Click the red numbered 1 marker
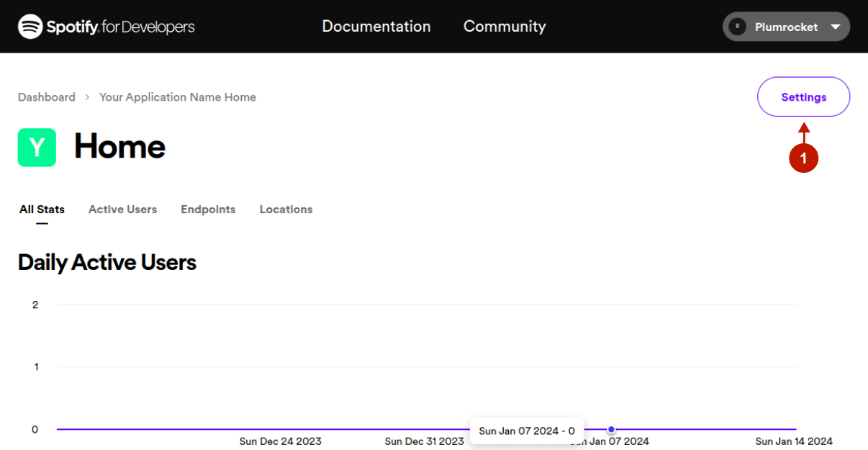The image size is (868, 450). click(804, 158)
